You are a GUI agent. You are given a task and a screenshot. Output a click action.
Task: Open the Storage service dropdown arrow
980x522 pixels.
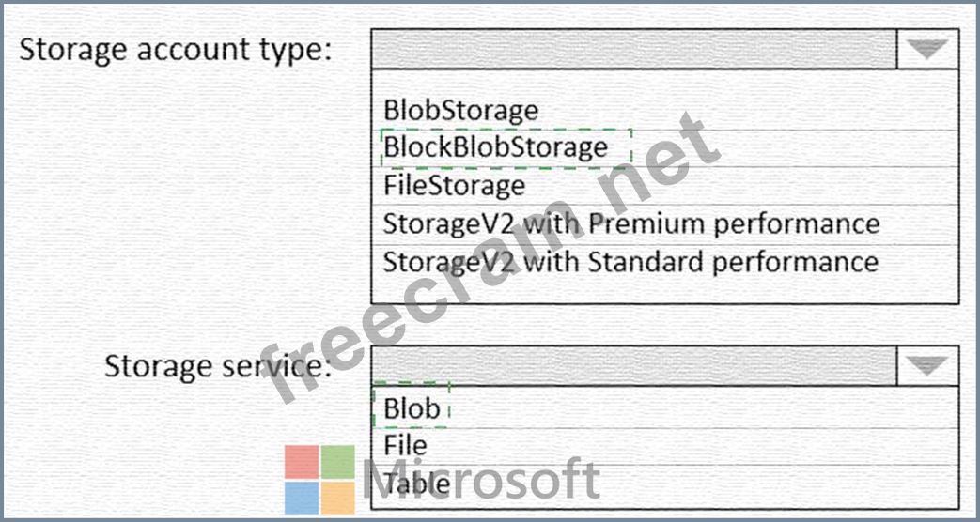[x=927, y=365]
